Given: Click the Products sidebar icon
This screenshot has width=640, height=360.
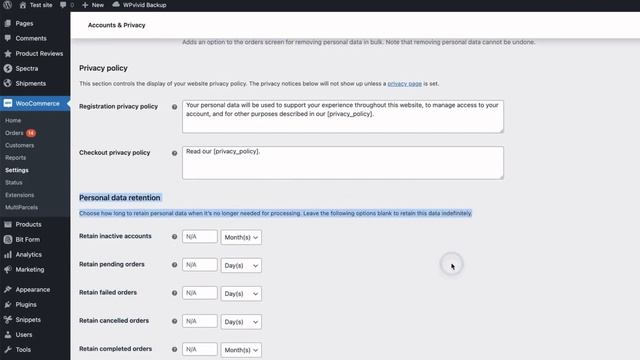Looking at the screenshot, I should [8, 224].
